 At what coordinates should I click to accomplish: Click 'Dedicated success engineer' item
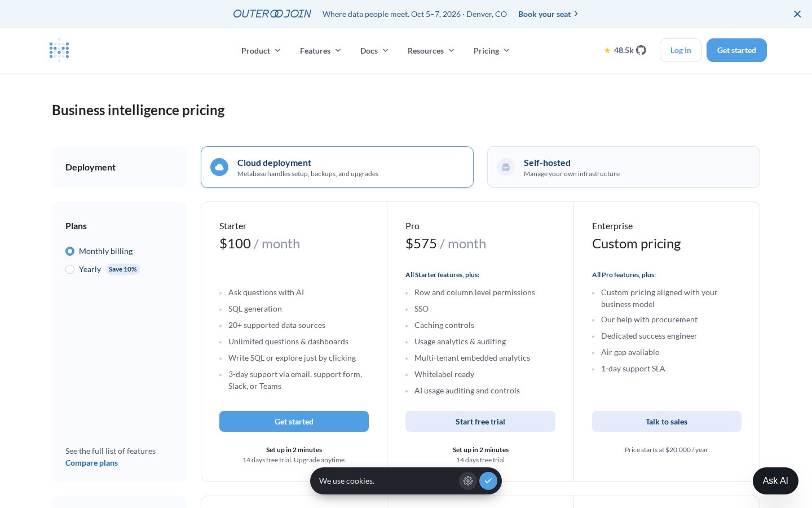coord(649,336)
